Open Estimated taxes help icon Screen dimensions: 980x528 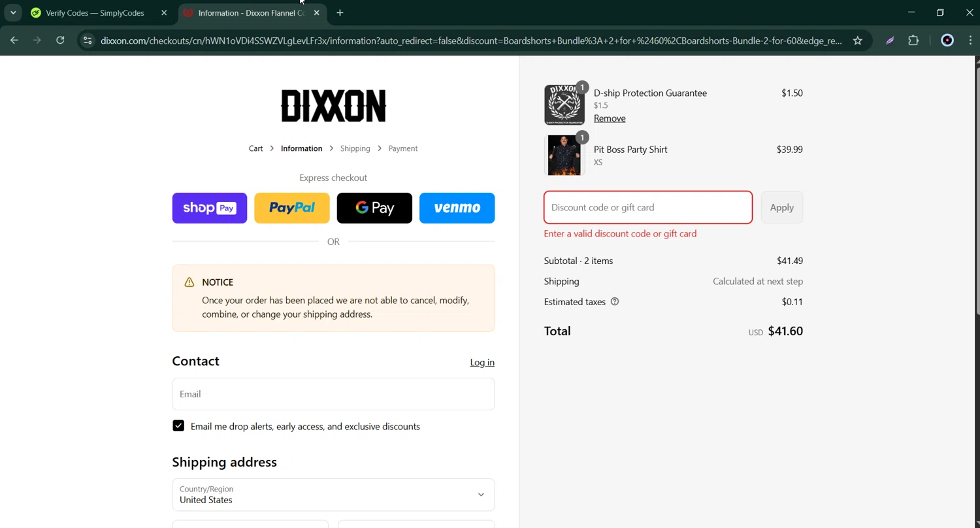(x=614, y=301)
